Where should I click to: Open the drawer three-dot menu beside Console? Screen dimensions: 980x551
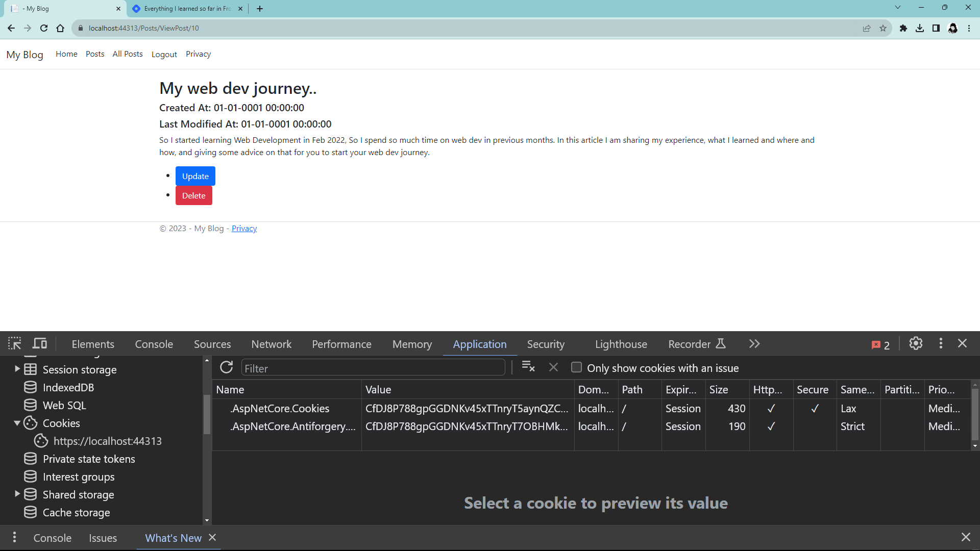14,537
